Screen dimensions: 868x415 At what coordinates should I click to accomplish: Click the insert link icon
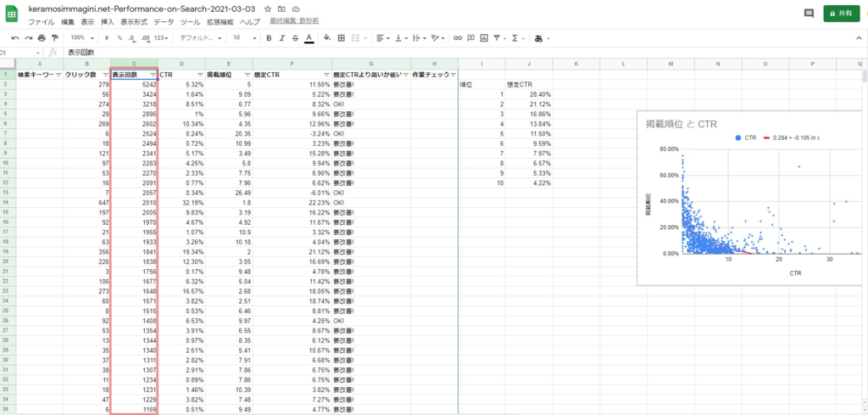coord(459,38)
